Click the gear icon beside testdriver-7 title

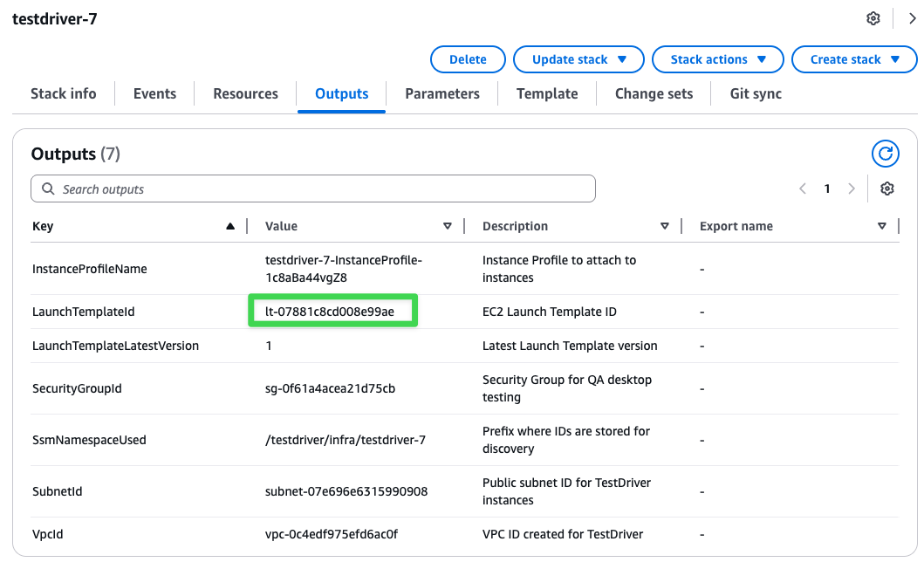pyautogui.click(x=873, y=18)
